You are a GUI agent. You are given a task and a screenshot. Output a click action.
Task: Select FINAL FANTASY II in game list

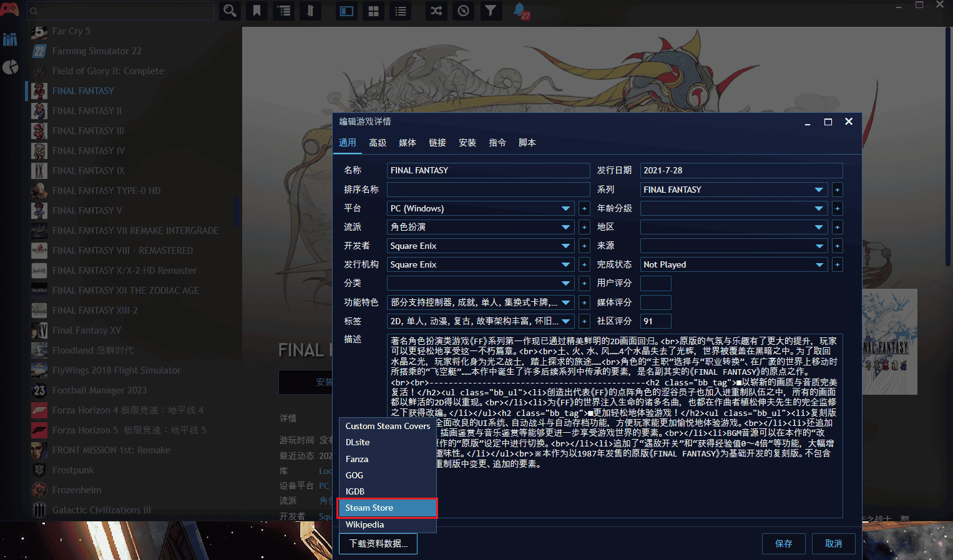(x=87, y=111)
